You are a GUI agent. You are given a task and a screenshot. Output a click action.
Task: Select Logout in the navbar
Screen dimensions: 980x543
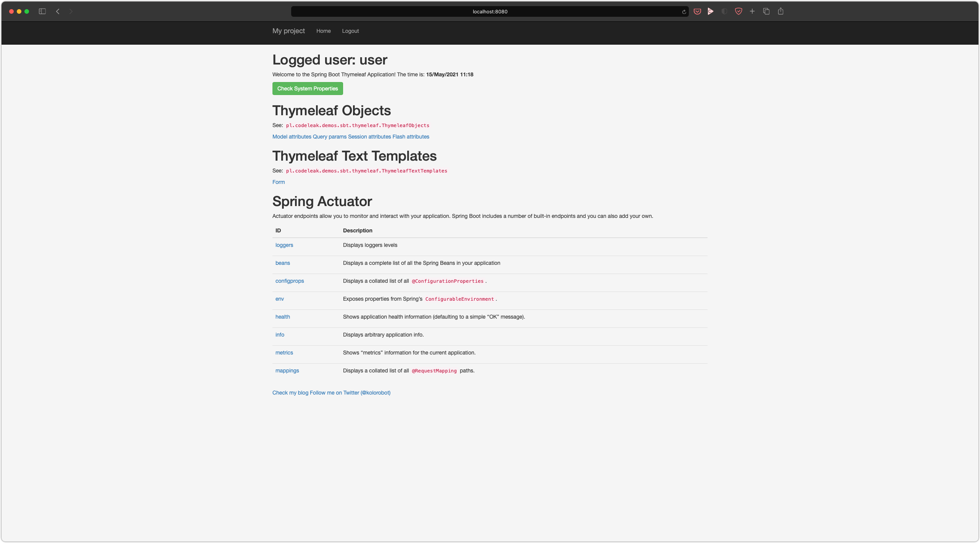[x=350, y=31]
